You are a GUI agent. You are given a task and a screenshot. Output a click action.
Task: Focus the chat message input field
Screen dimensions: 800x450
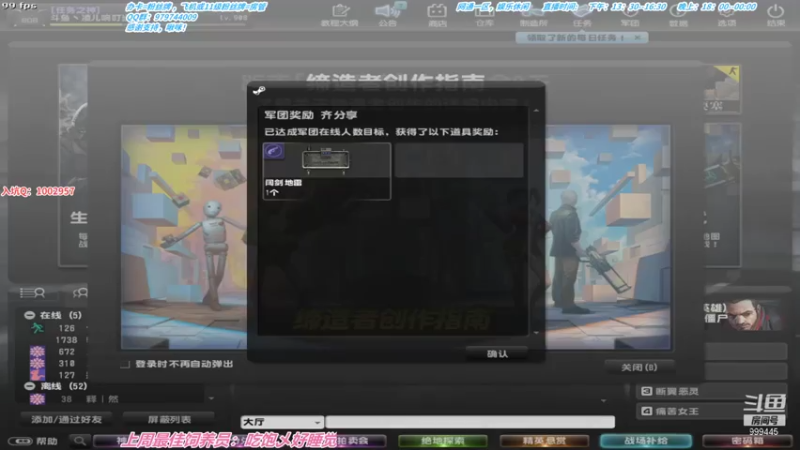pyautogui.click(x=470, y=422)
